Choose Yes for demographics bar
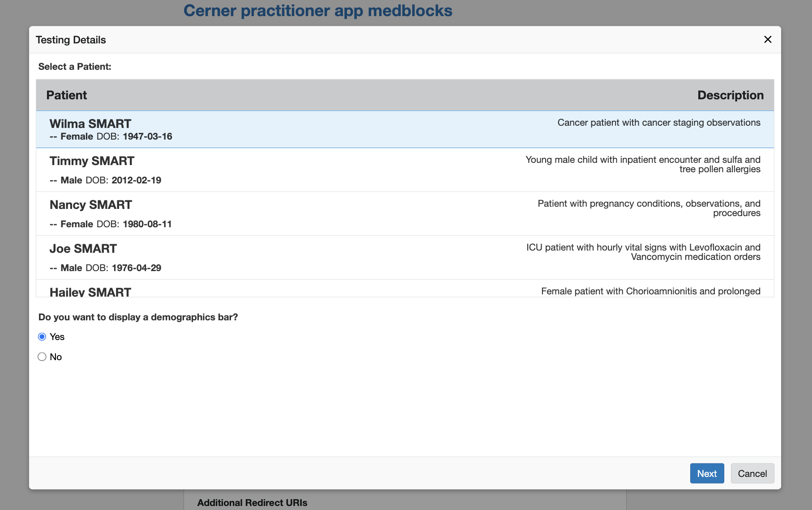The height and width of the screenshot is (510, 812). coord(42,337)
